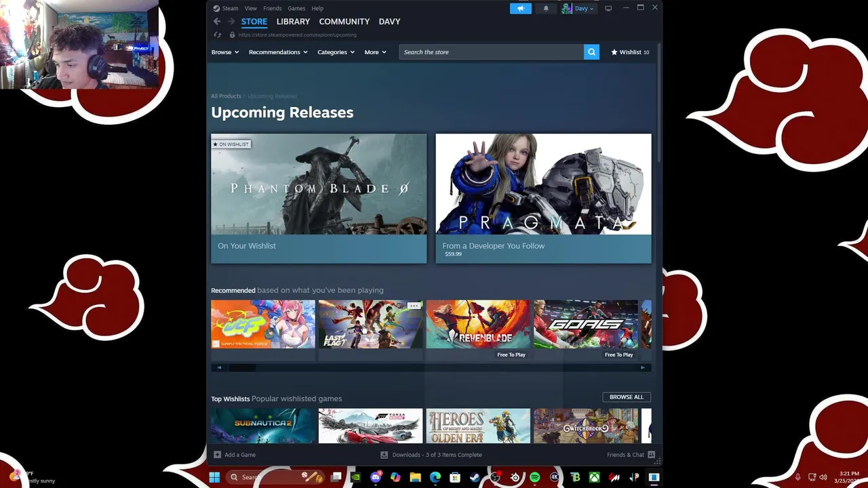This screenshot has width=868, height=488.
Task: Open Discord from the taskbar
Action: pos(376,477)
